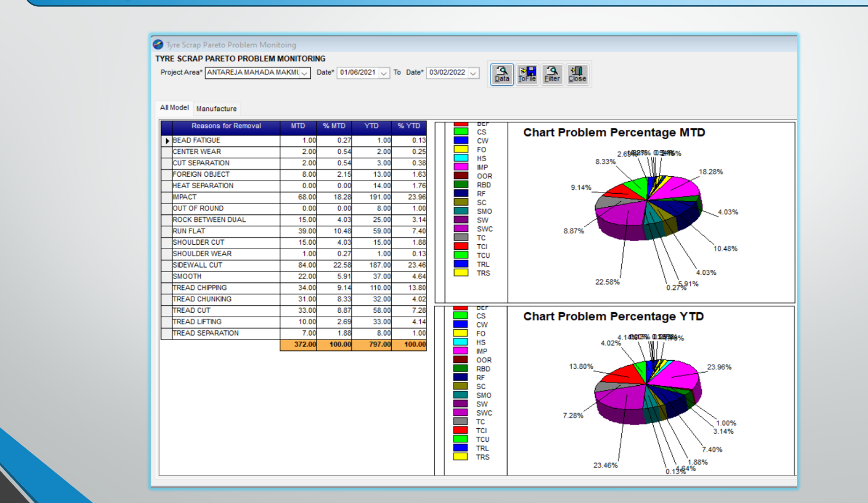Click the YTD column header

click(x=372, y=126)
